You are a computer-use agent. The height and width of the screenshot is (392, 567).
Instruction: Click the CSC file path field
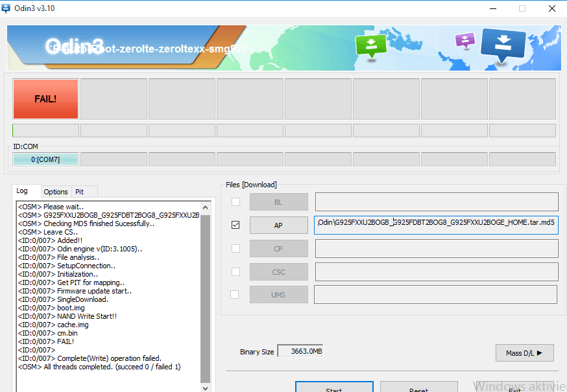437,271
